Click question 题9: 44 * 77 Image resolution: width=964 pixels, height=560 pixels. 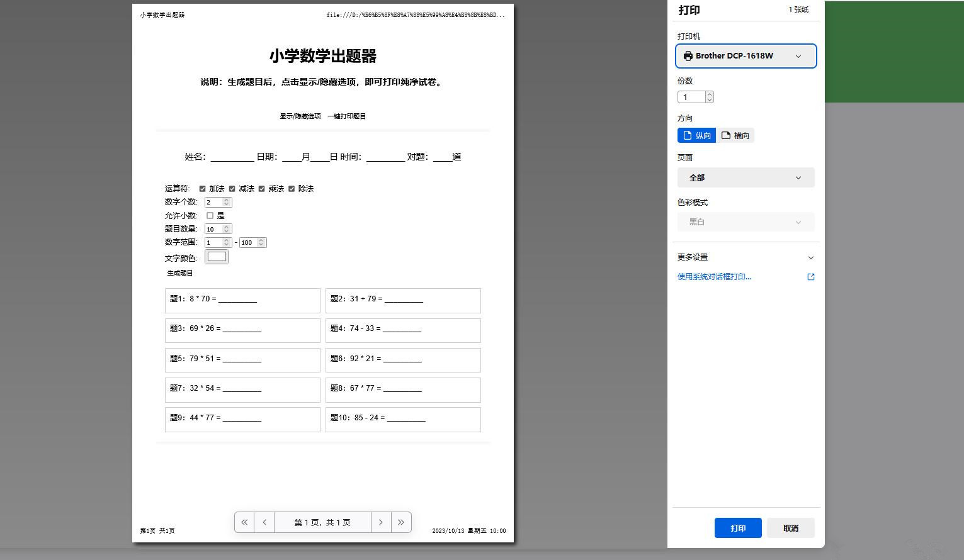[242, 420]
